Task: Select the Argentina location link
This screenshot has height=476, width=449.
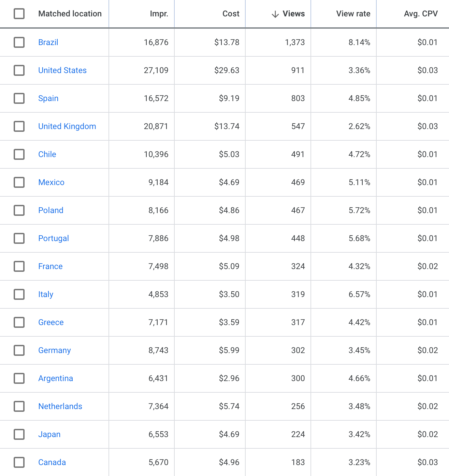Action: (56, 378)
